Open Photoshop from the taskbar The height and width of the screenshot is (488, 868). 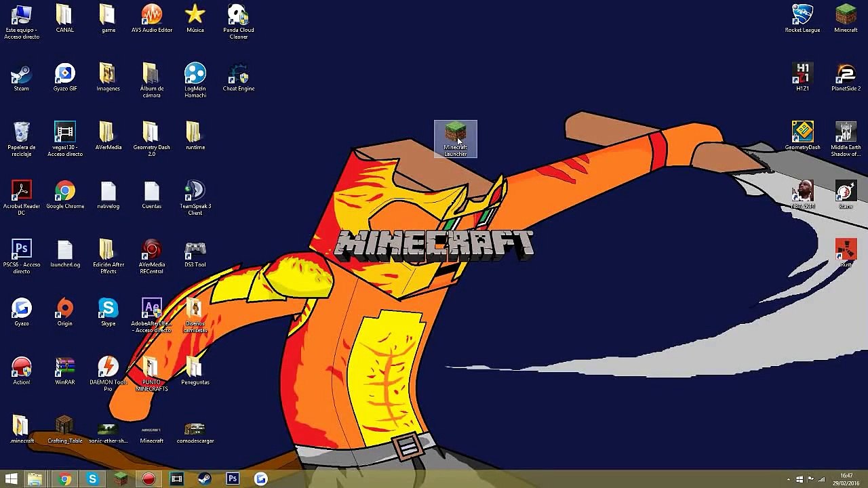[x=233, y=479]
